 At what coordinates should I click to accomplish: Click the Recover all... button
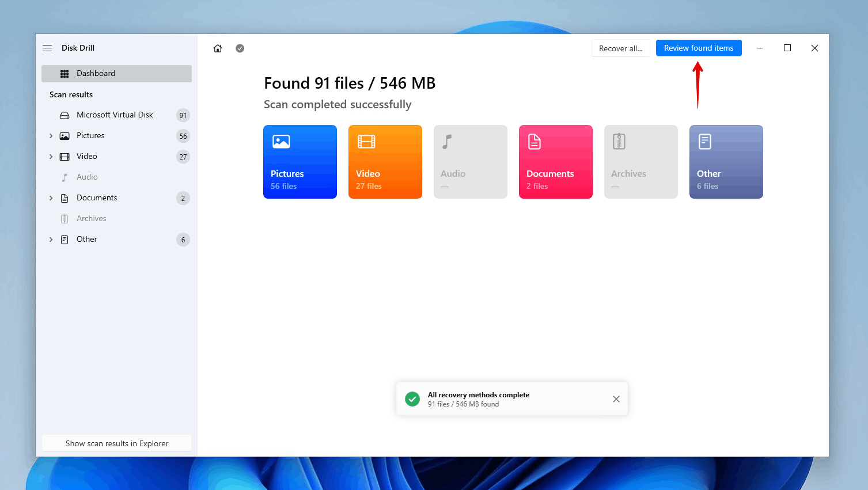point(620,48)
